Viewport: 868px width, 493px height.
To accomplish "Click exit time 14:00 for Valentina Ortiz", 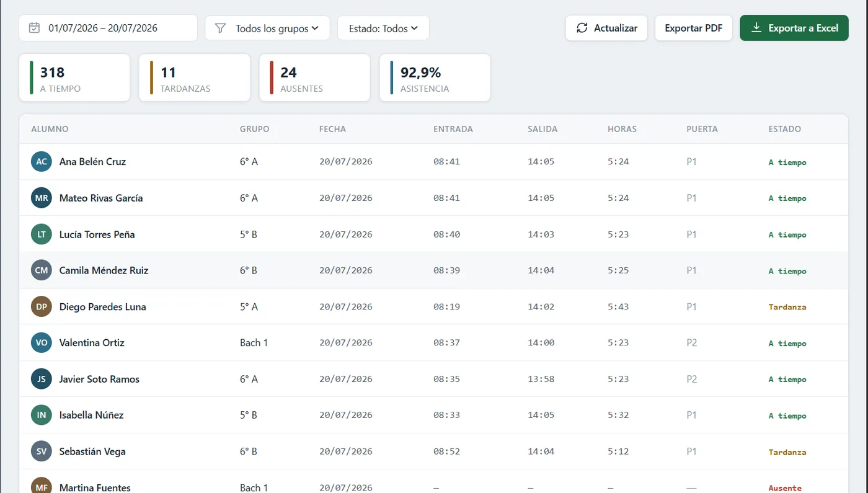I will tap(541, 343).
